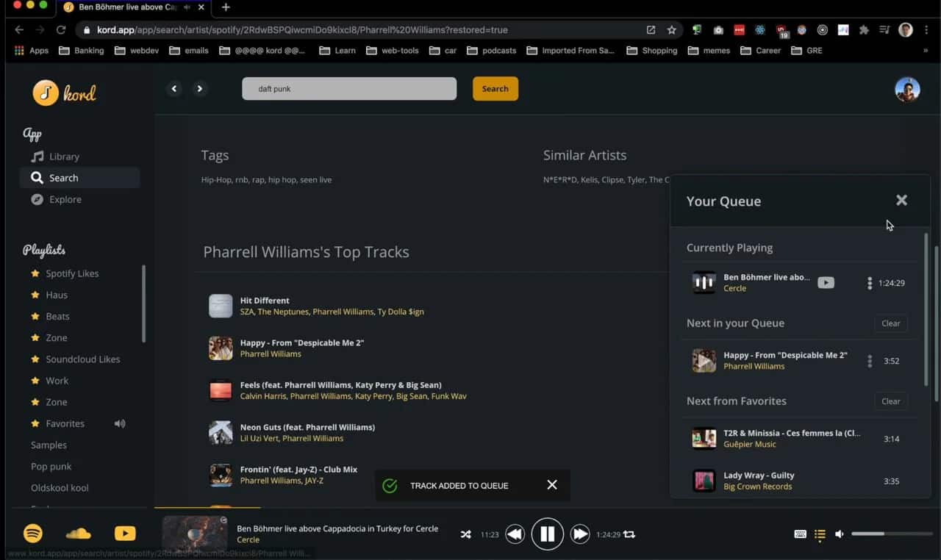941x560 pixels.
Task: Mute the volume speaker icon
Action: point(839,534)
